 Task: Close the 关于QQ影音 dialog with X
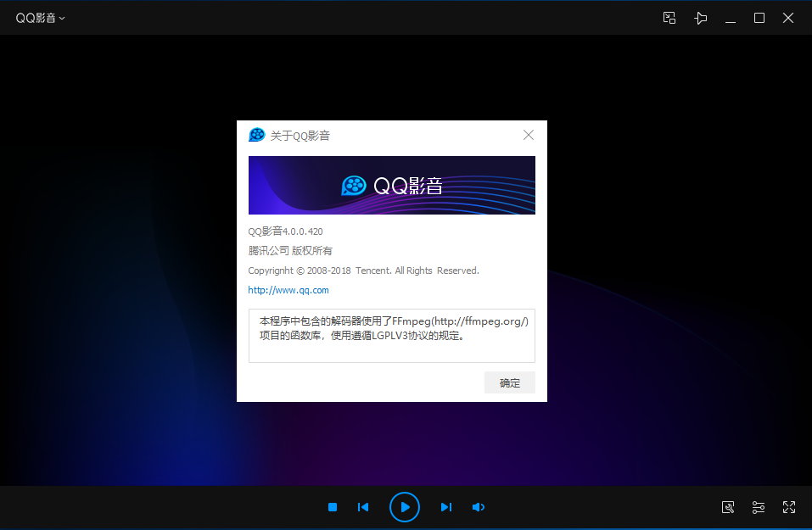[529, 135]
